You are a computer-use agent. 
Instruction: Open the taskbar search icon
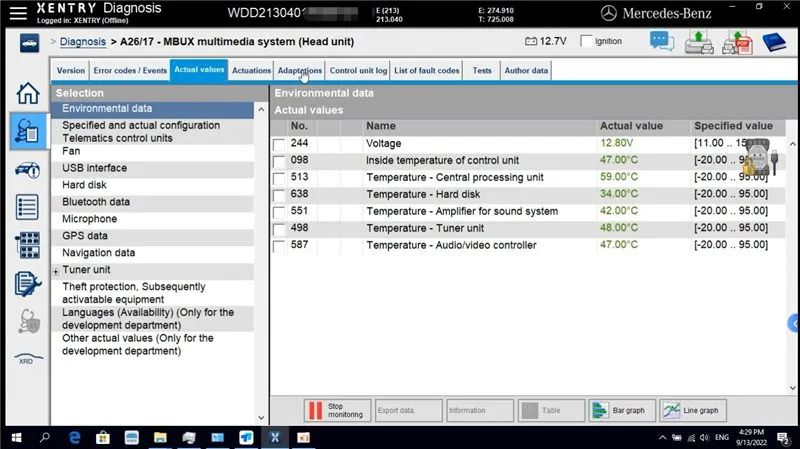pyautogui.click(x=45, y=437)
